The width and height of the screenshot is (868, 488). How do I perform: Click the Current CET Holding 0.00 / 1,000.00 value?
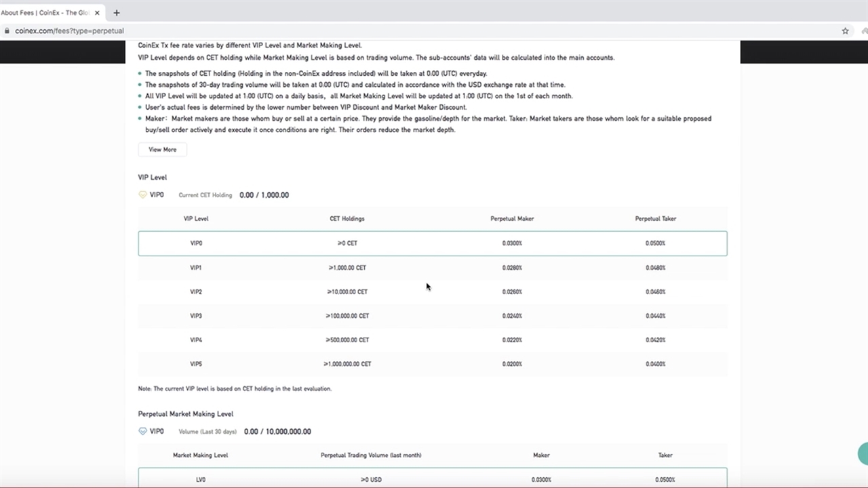264,195
